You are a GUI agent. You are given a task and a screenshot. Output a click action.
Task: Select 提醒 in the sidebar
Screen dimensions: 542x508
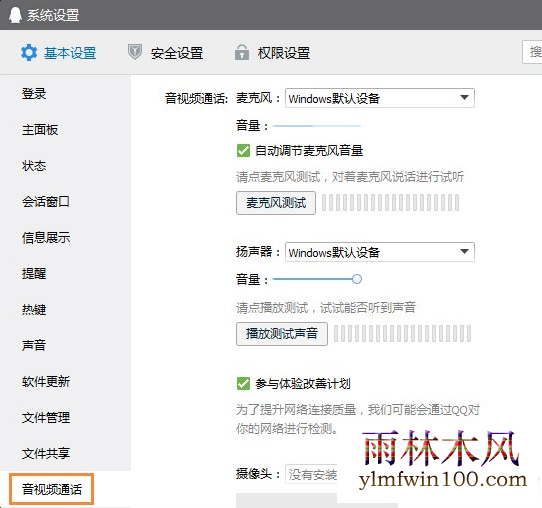pos(34,273)
